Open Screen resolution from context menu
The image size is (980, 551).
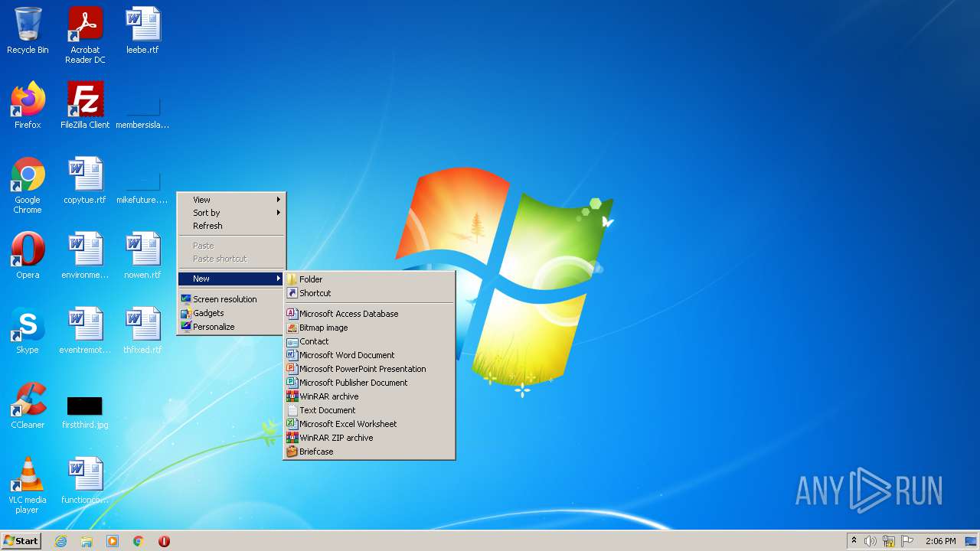point(231,299)
